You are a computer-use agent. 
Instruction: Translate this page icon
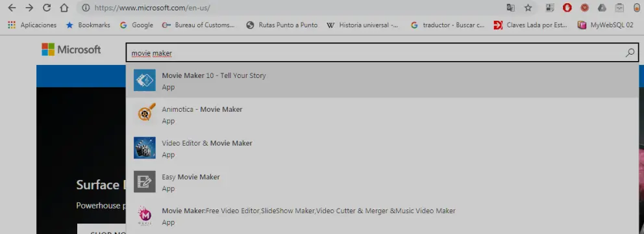pyautogui.click(x=510, y=7)
